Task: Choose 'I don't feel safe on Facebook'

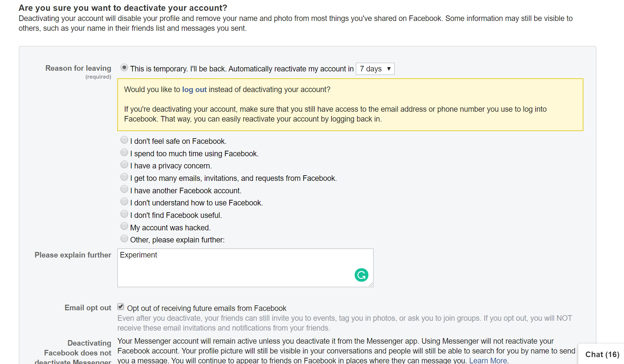Action: (x=124, y=140)
